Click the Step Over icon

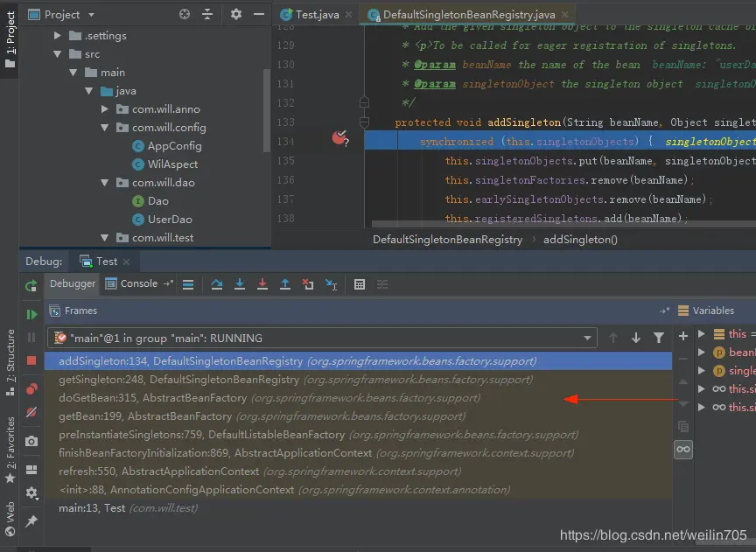click(217, 284)
